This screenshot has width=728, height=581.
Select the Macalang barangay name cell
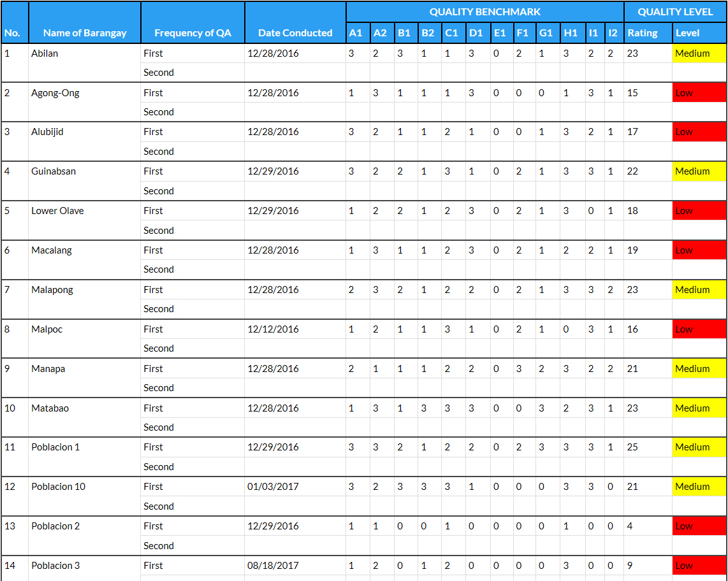point(85,260)
